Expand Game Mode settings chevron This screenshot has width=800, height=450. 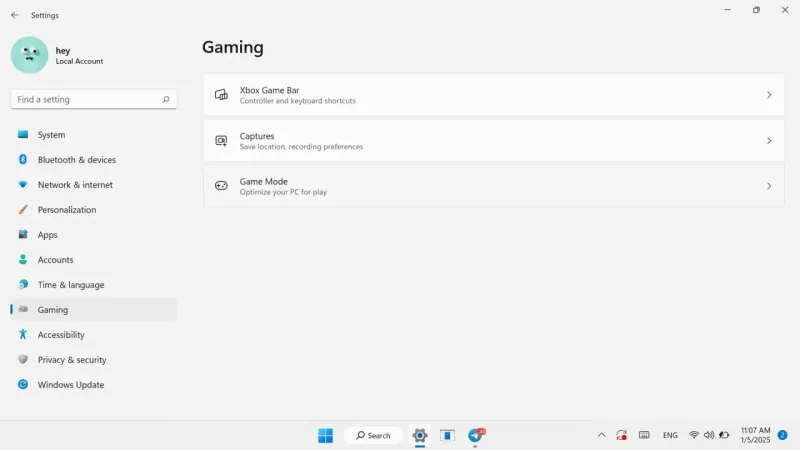tap(769, 186)
